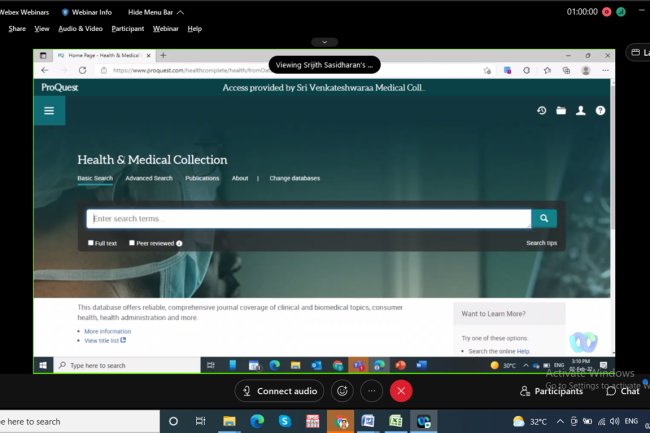Click the magnifier search button
The image size is (650, 433).
(544, 218)
